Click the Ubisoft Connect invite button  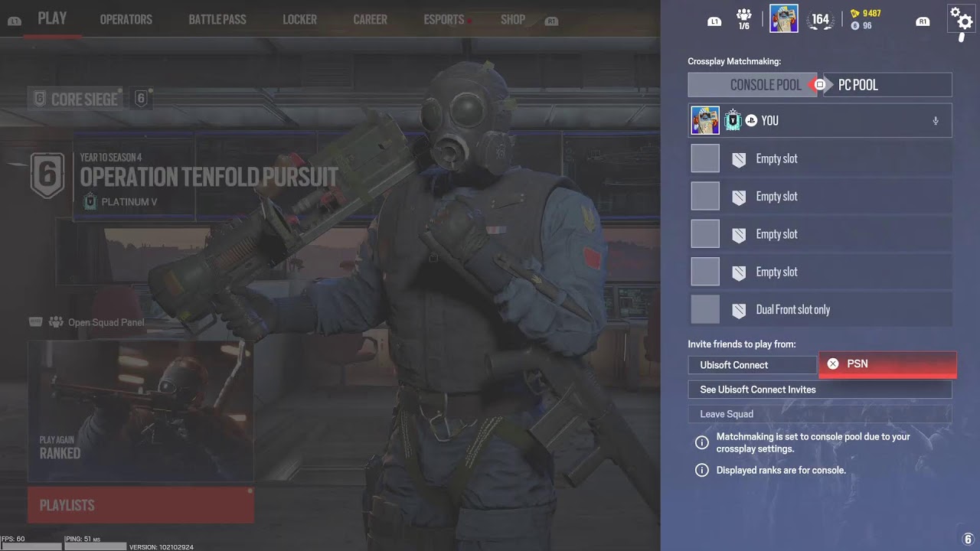pos(753,365)
